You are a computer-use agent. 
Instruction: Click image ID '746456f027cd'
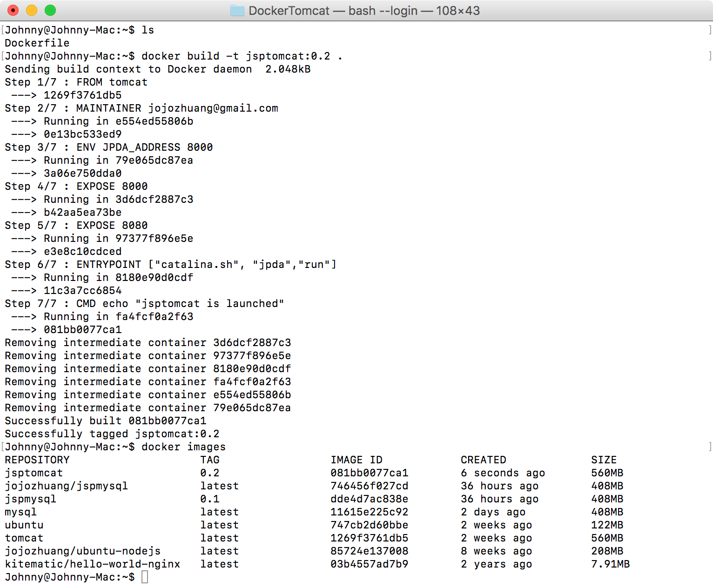pyautogui.click(x=370, y=486)
